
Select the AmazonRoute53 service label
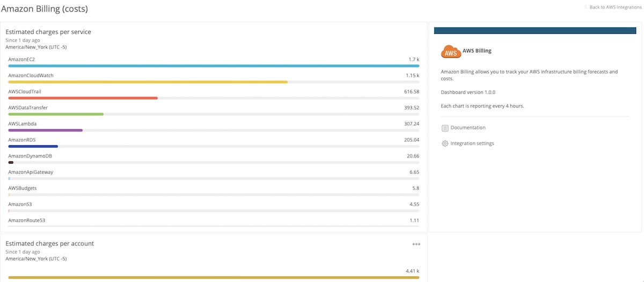(x=27, y=220)
